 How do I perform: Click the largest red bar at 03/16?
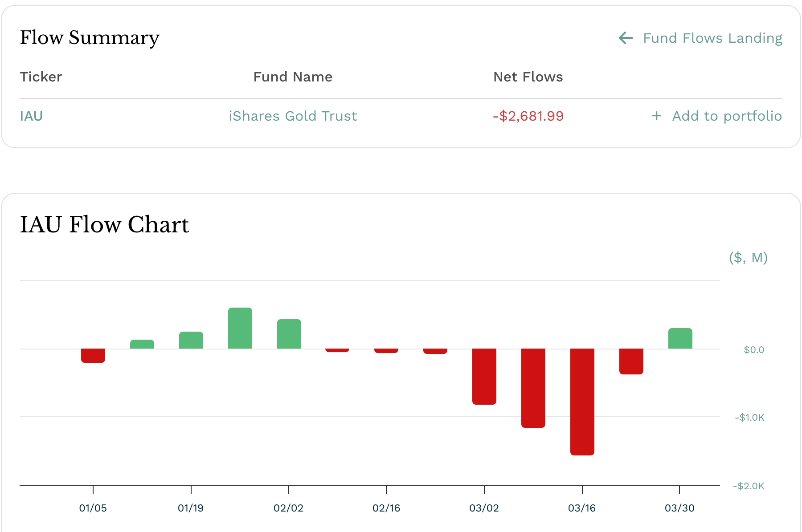(582, 402)
